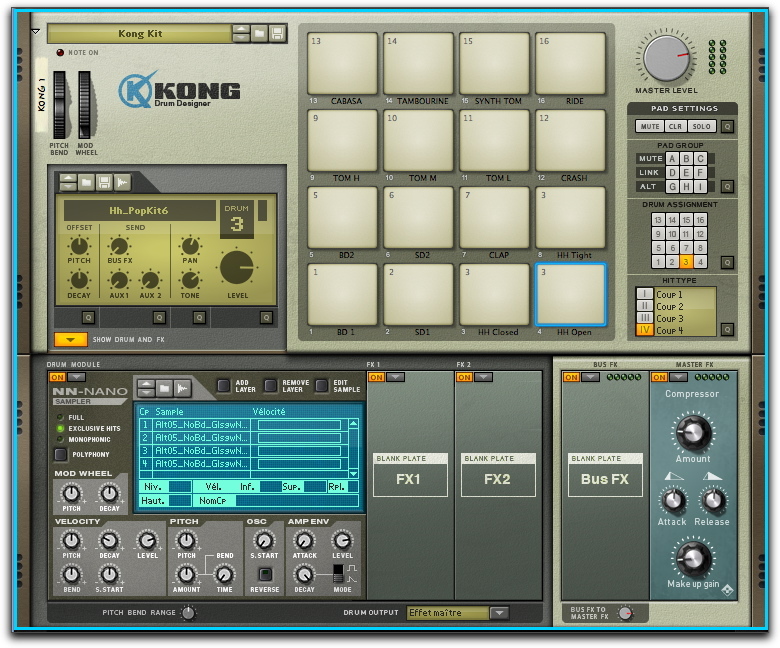Open the FX 1 effect type dropdown
The width and height of the screenshot is (780, 648).
click(395, 377)
